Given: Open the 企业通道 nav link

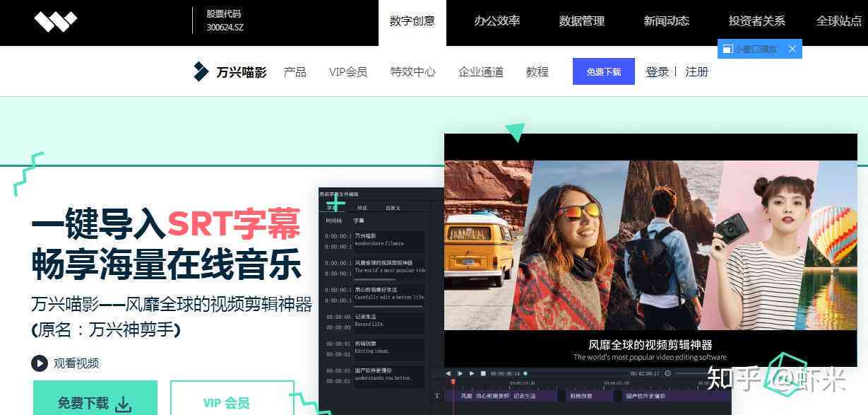Looking at the screenshot, I should pyautogui.click(x=481, y=71).
